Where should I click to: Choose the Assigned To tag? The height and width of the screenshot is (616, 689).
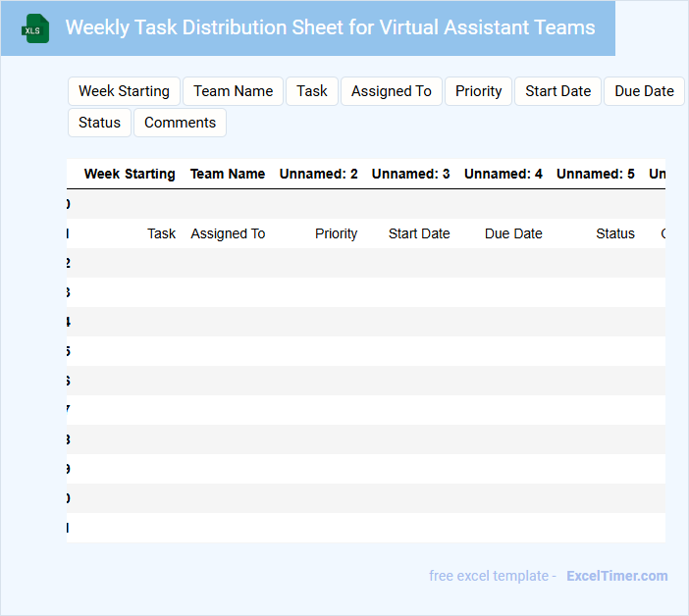(x=391, y=91)
